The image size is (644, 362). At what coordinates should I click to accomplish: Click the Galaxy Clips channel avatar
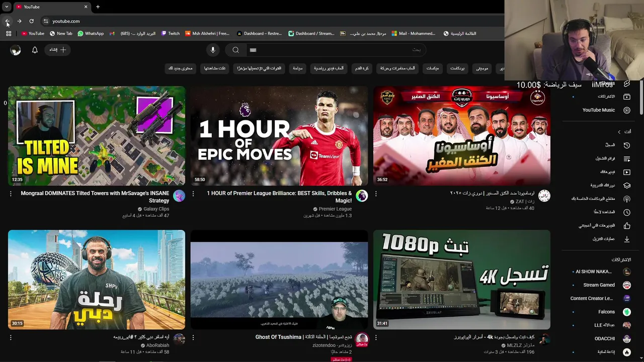tap(179, 196)
